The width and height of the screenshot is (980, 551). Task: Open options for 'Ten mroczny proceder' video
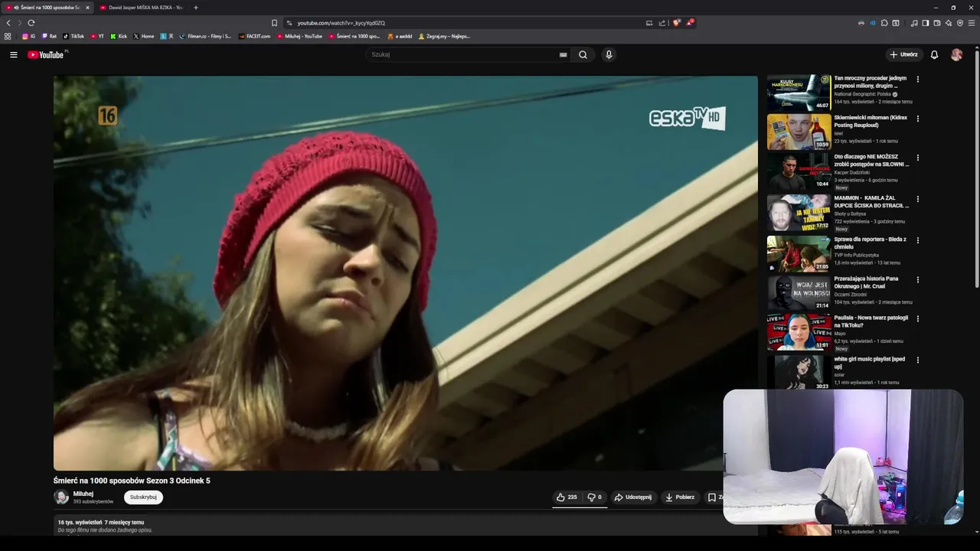click(x=918, y=79)
